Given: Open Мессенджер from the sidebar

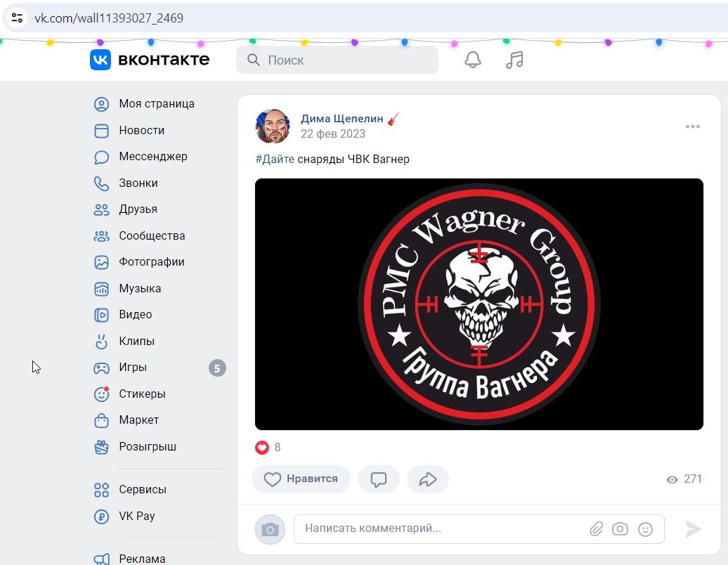Looking at the screenshot, I should click(x=153, y=157).
